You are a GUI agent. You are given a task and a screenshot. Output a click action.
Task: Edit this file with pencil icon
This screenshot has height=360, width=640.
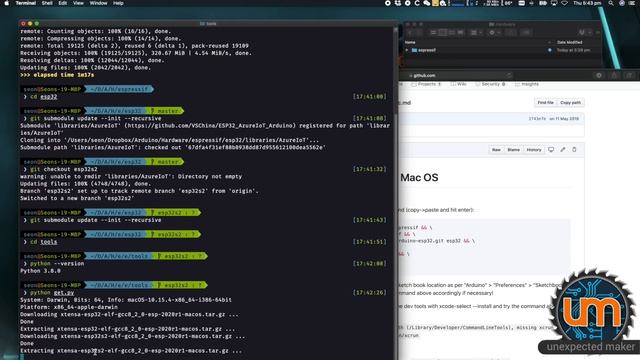(x=563, y=150)
